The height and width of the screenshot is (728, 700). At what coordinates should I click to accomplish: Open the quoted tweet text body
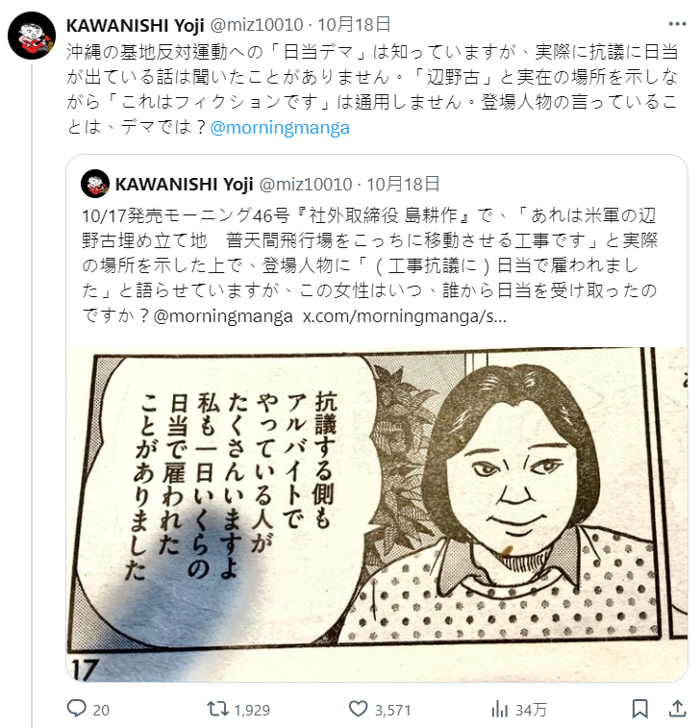[369, 265]
